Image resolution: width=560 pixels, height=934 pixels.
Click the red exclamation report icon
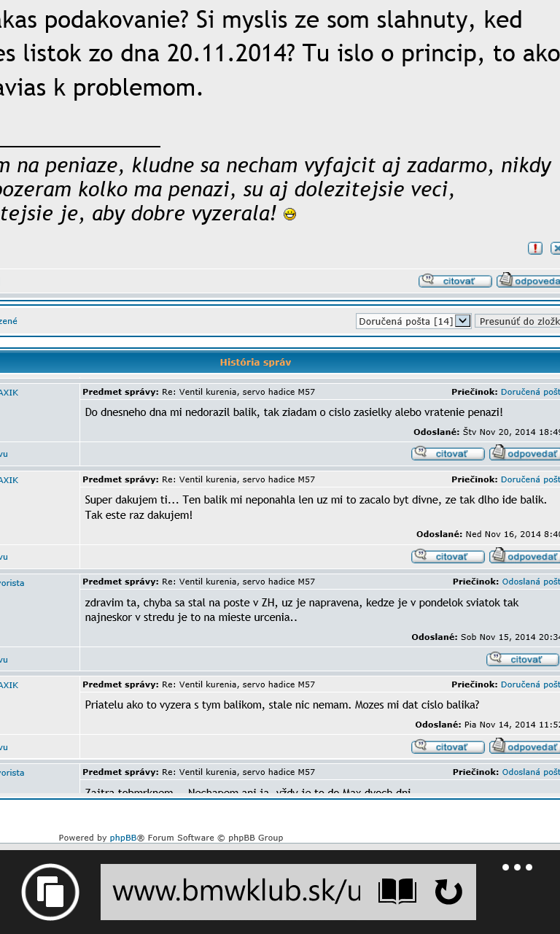pyautogui.click(x=535, y=248)
